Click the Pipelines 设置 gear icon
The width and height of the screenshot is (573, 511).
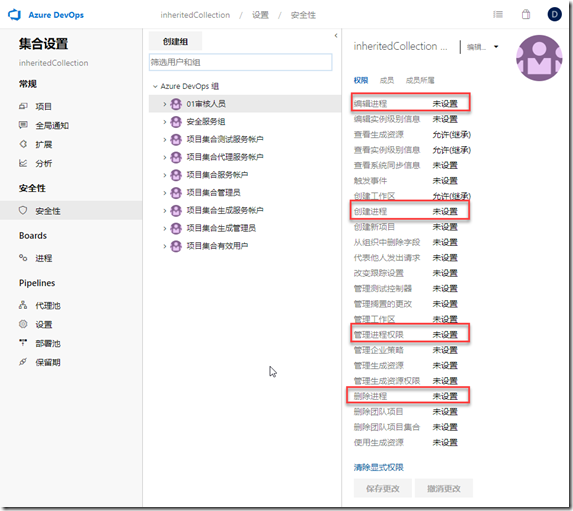[x=23, y=324]
